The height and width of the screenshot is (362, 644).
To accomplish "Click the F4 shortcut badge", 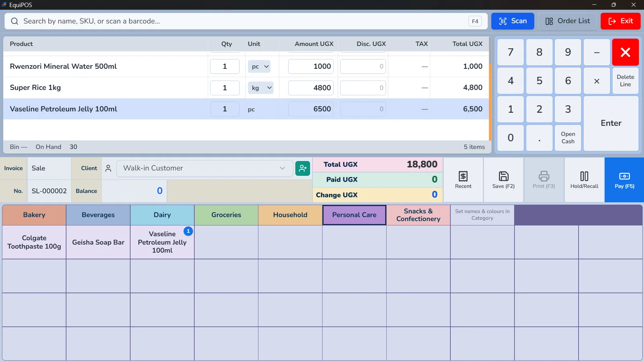I will [x=475, y=21].
